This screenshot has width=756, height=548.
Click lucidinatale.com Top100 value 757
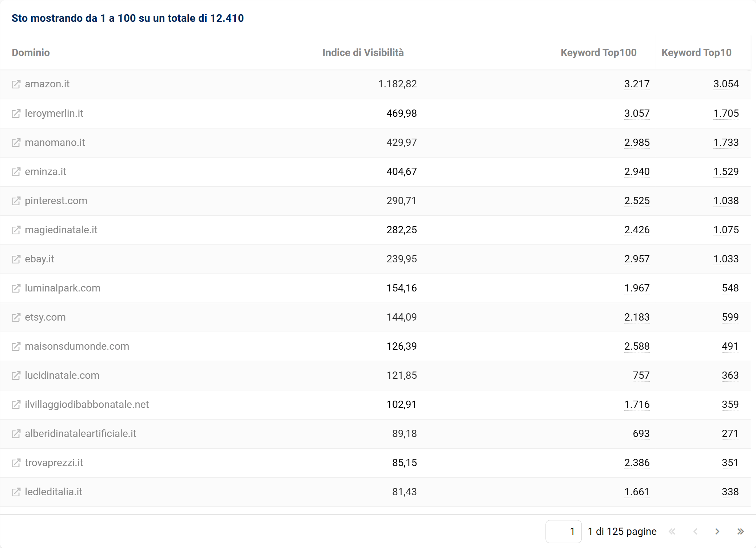click(x=641, y=376)
